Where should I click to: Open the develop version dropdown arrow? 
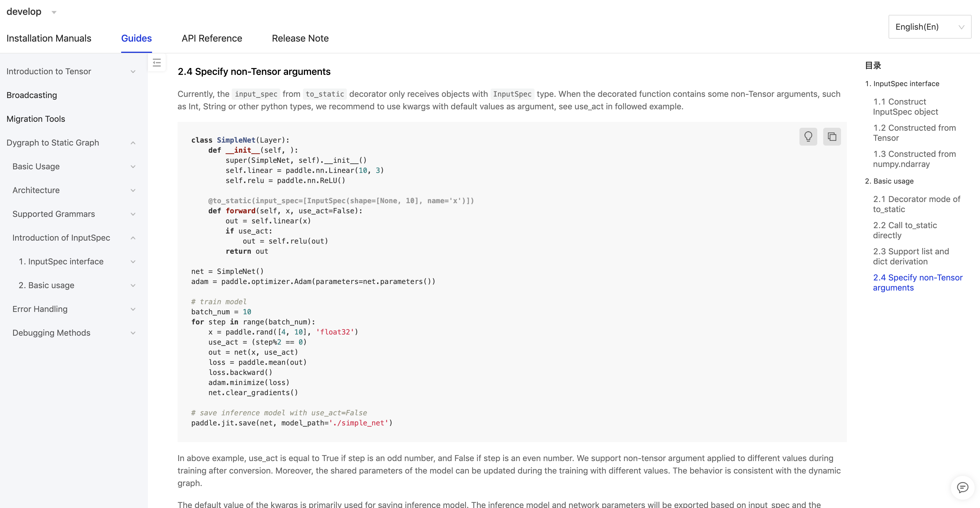pyautogui.click(x=54, y=12)
